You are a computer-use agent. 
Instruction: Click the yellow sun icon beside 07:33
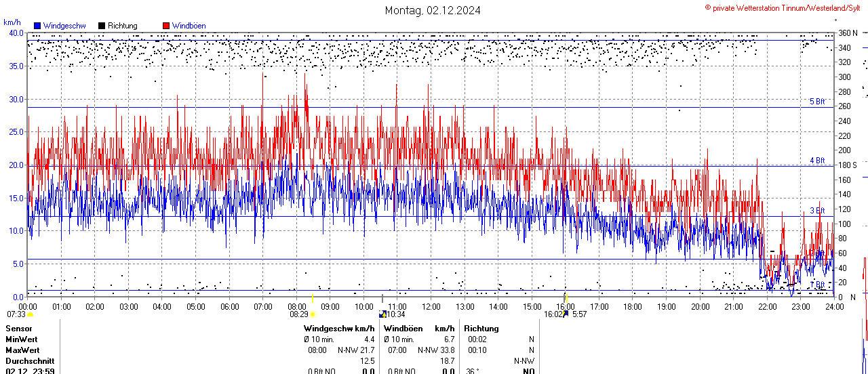30,314
